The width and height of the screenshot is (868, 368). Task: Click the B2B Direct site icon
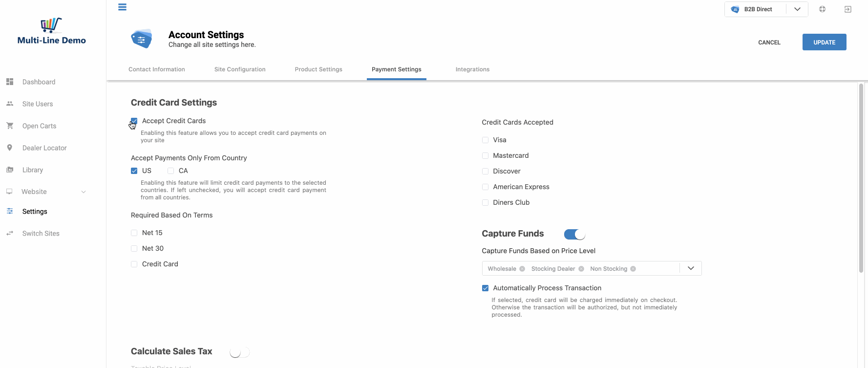(x=735, y=9)
